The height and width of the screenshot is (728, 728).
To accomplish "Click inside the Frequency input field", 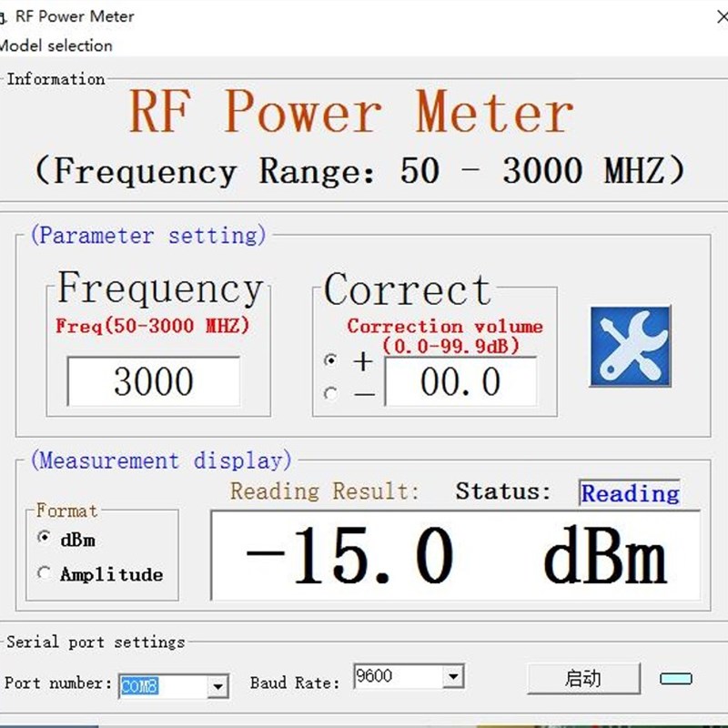I will point(157,380).
